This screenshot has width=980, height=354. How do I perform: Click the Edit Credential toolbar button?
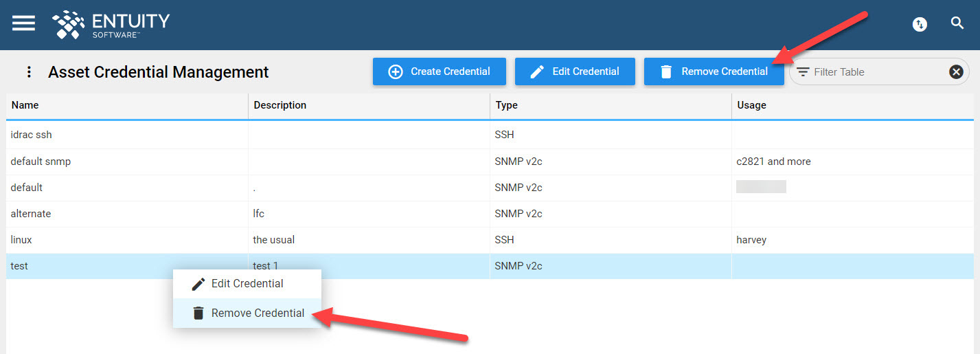coord(575,71)
